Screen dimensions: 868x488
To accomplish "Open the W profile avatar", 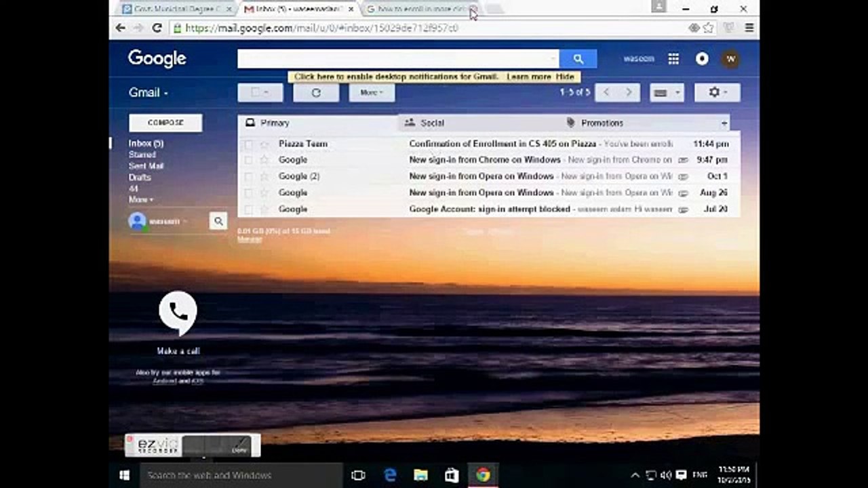I will 730,59.
